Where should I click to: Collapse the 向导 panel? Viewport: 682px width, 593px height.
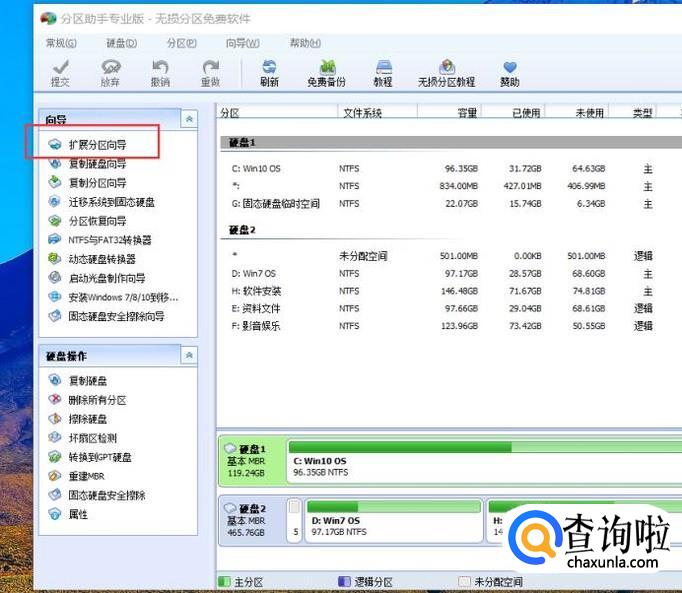[189, 119]
